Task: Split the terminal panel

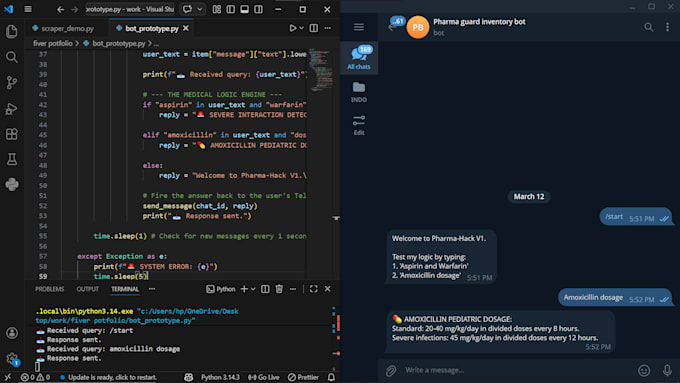Action: pos(265,289)
